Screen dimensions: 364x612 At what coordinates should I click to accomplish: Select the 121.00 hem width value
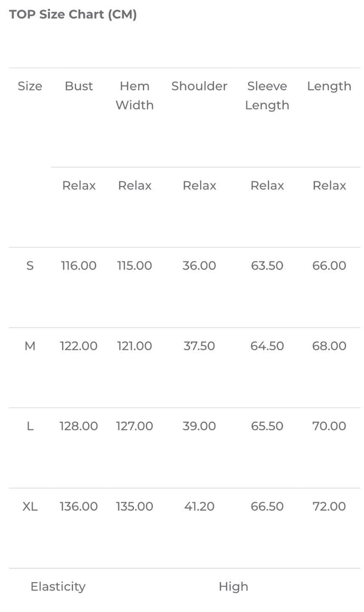(x=134, y=346)
